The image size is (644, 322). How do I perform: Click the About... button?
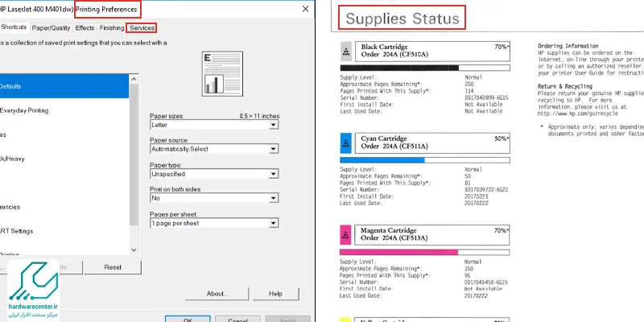[x=217, y=294]
